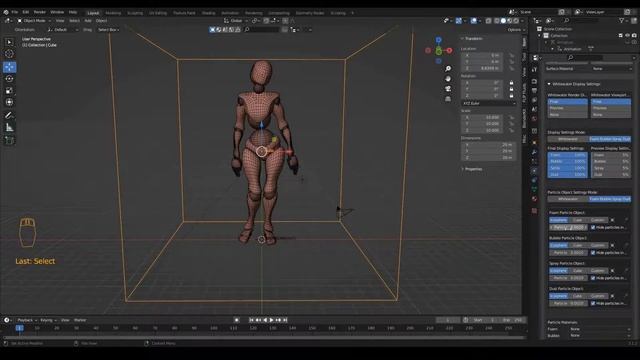Click the red X axis navigation gizmo ball

tap(449, 51)
